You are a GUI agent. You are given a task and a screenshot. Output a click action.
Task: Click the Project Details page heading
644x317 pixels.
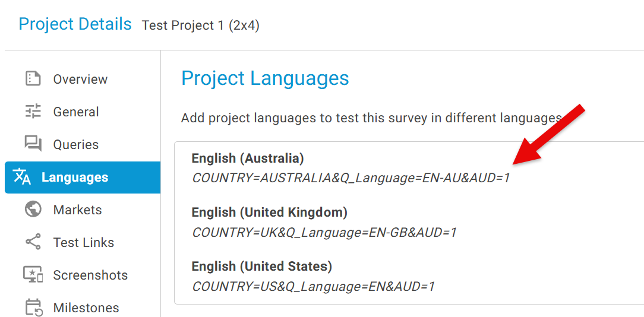tap(75, 24)
